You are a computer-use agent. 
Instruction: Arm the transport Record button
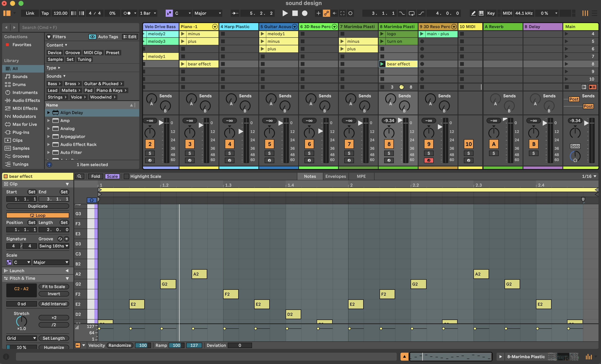click(x=305, y=13)
